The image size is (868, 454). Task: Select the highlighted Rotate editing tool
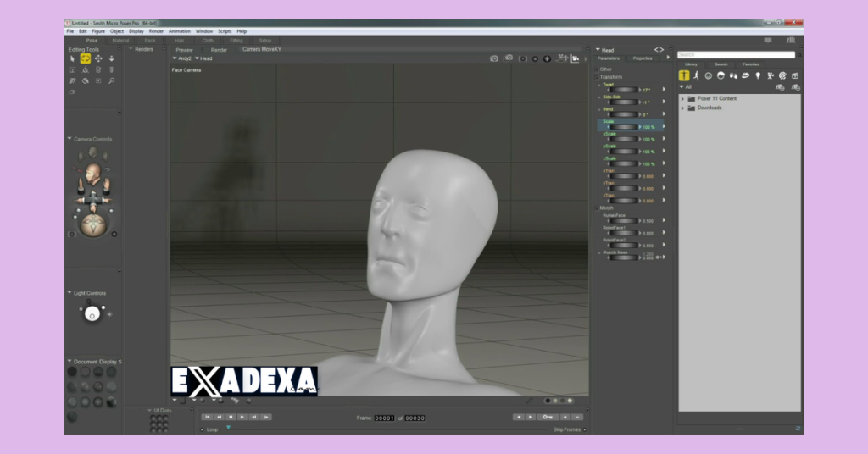point(86,58)
